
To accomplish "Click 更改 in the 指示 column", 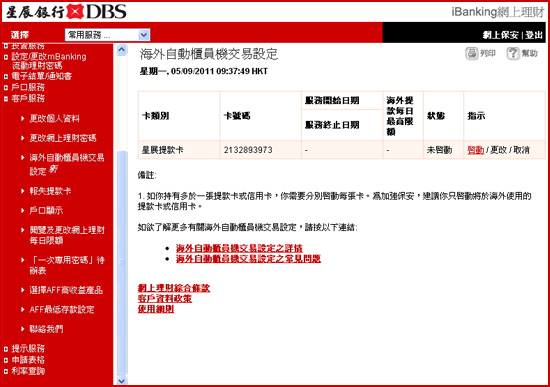I will coord(498,150).
